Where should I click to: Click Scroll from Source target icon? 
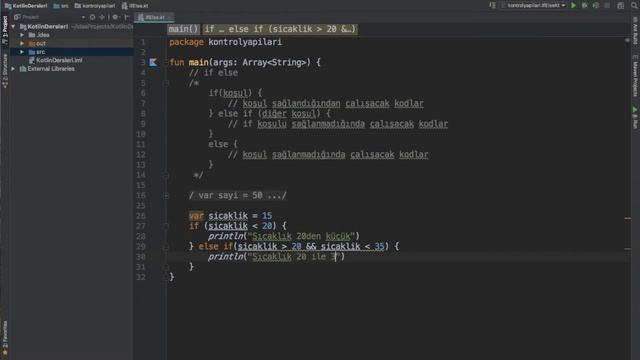click(92, 17)
